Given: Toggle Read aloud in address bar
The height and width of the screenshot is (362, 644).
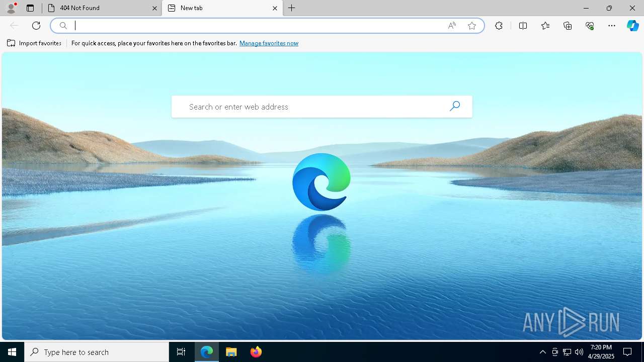Looking at the screenshot, I should click(452, 26).
